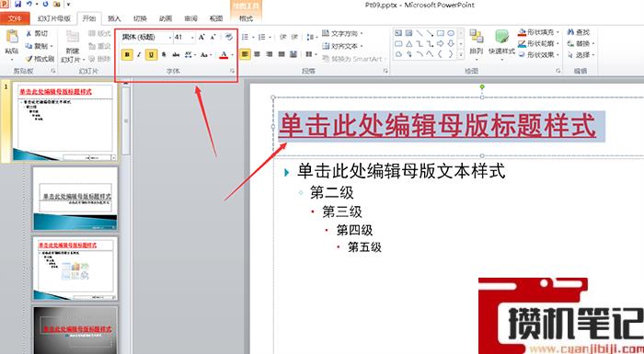Click the Clear All Formatting eraser icon
Image resolution: width=644 pixels, height=354 pixels.
click(x=229, y=38)
